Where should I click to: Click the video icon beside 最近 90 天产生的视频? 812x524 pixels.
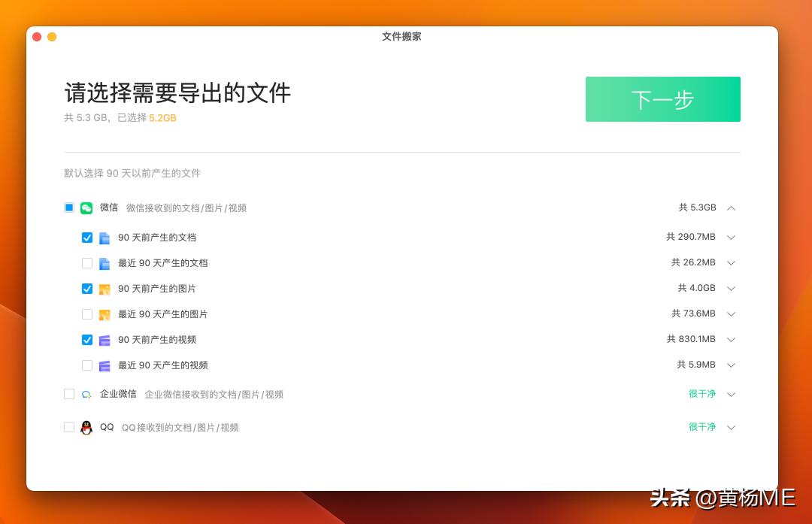[x=105, y=365]
